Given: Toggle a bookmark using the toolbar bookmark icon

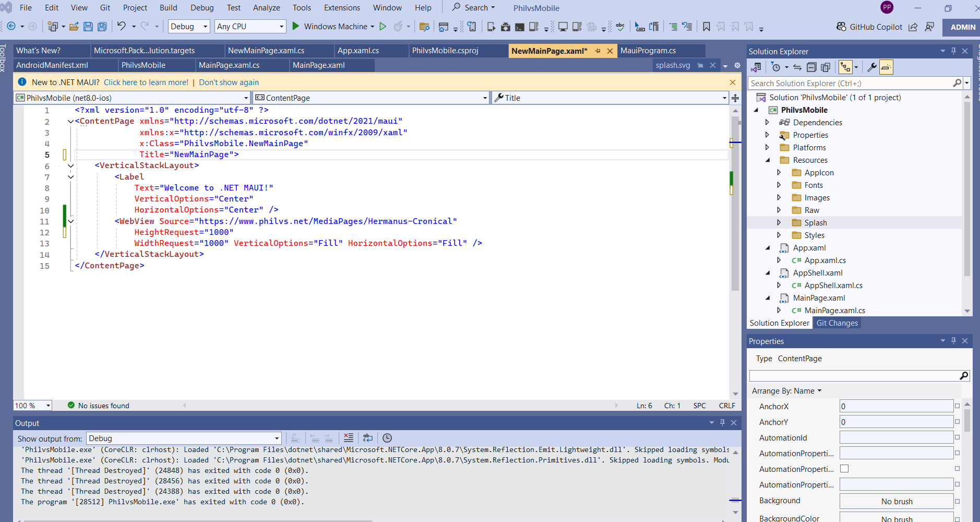Looking at the screenshot, I should tap(706, 27).
